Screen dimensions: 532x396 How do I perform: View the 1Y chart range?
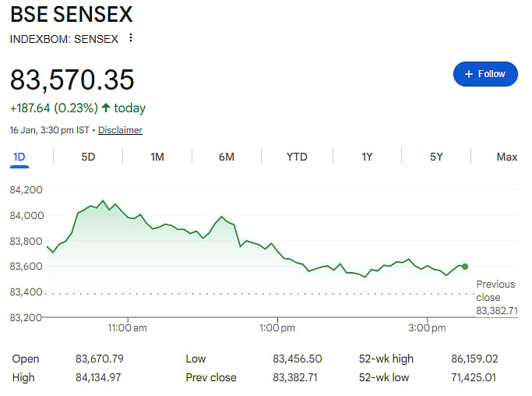point(367,157)
